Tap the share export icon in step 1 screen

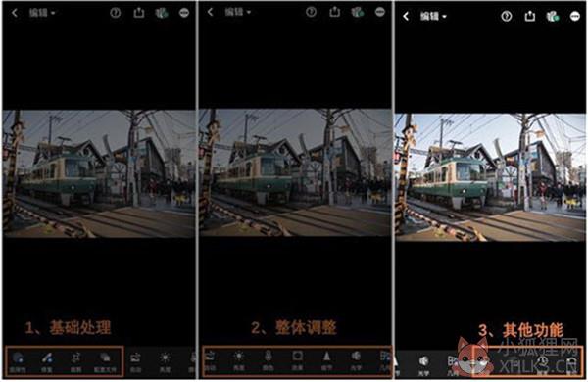(x=139, y=13)
